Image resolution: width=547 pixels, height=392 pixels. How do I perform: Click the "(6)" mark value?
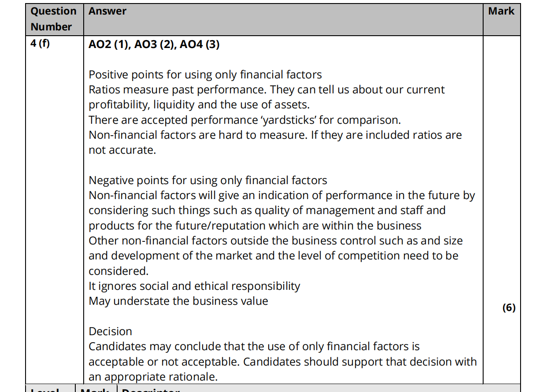click(x=509, y=308)
